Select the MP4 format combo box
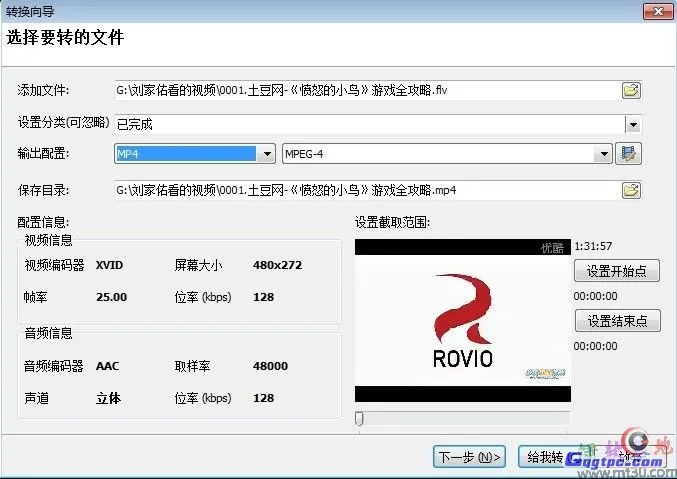This screenshot has height=479, width=677. click(x=195, y=154)
